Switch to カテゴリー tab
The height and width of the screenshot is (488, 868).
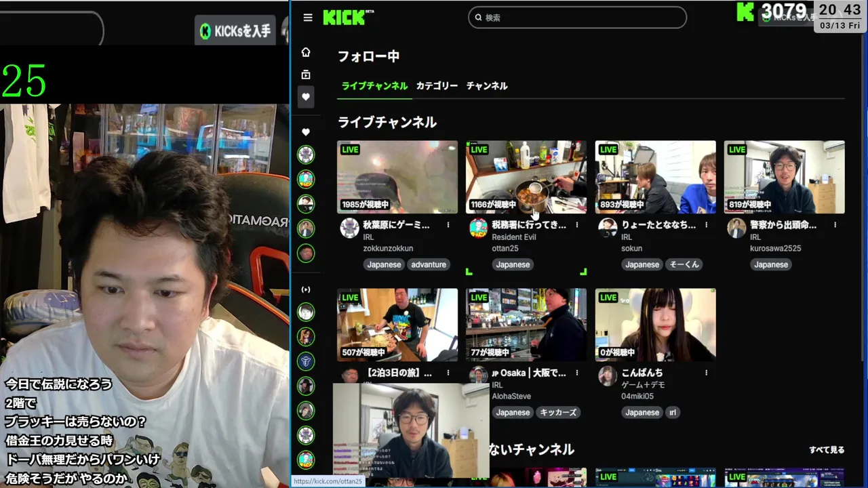coord(437,86)
